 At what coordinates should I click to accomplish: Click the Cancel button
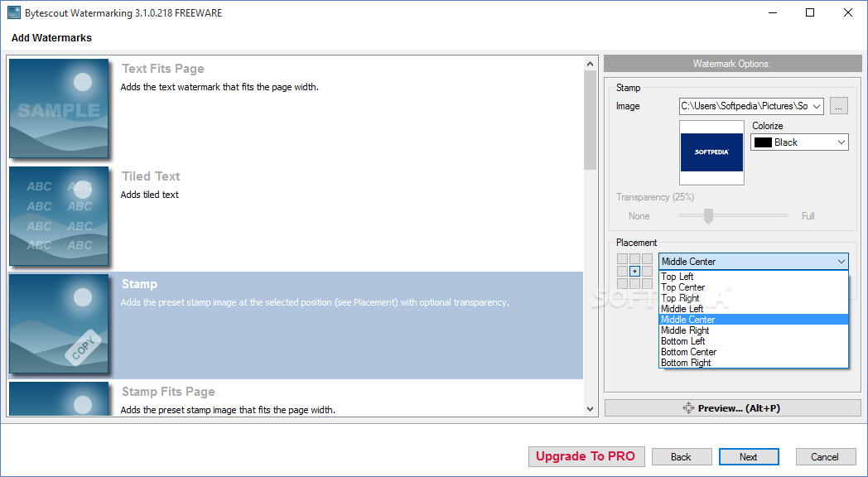[x=826, y=457]
